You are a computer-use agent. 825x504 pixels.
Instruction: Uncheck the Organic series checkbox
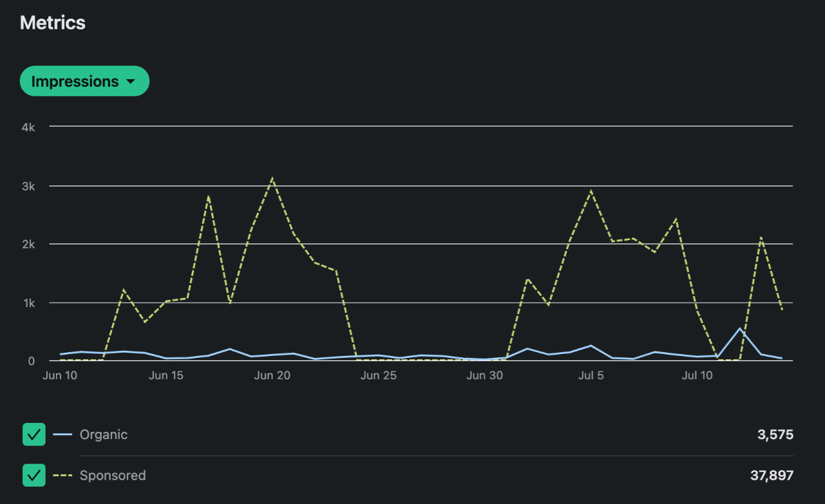point(34,434)
